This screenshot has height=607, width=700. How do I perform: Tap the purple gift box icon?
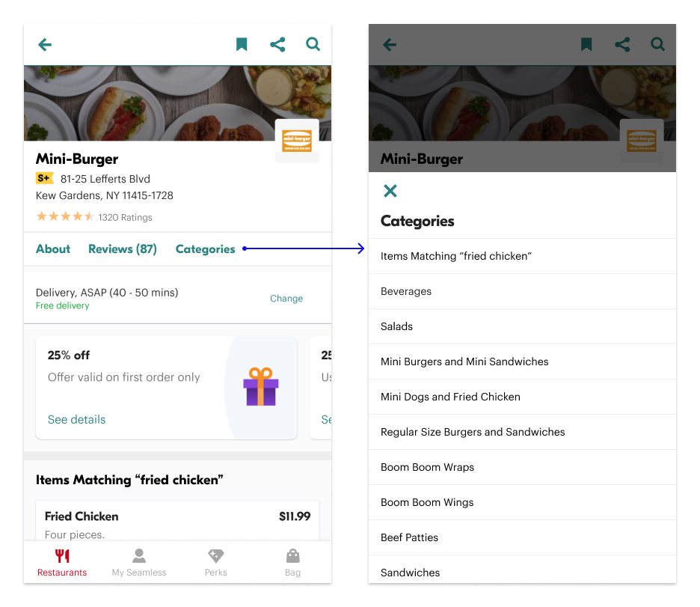pyautogui.click(x=261, y=387)
